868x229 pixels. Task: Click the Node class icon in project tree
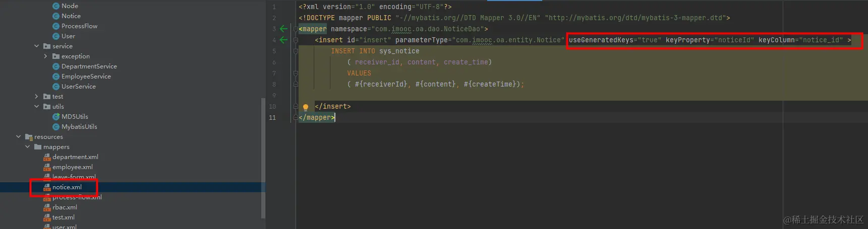click(x=56, y=6)
